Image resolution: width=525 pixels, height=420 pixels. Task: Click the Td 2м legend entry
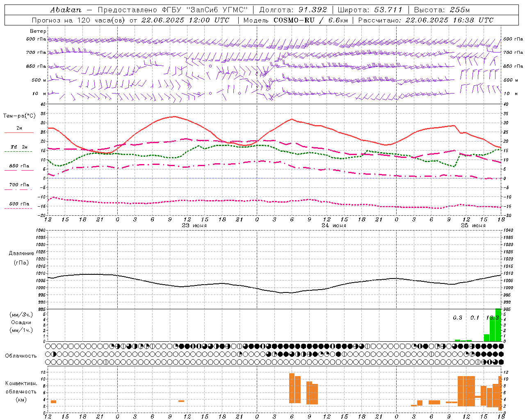(19, 147)
